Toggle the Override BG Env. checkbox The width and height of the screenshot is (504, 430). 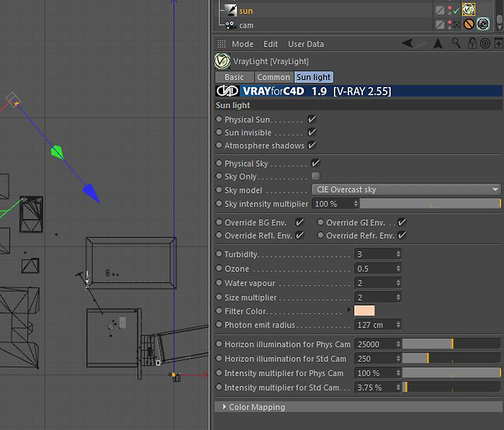[299, 222]
